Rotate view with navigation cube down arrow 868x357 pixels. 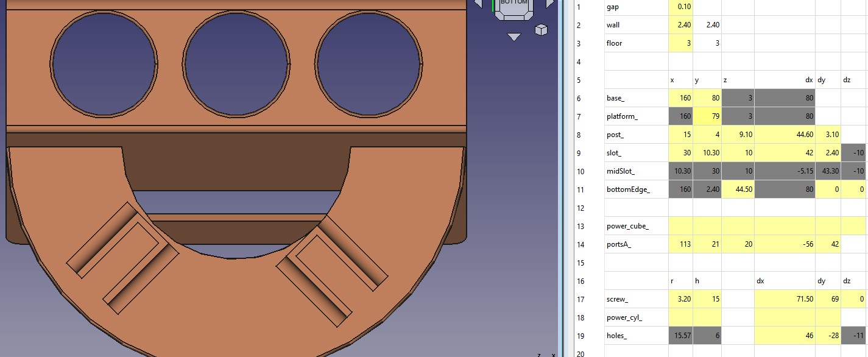514,37
